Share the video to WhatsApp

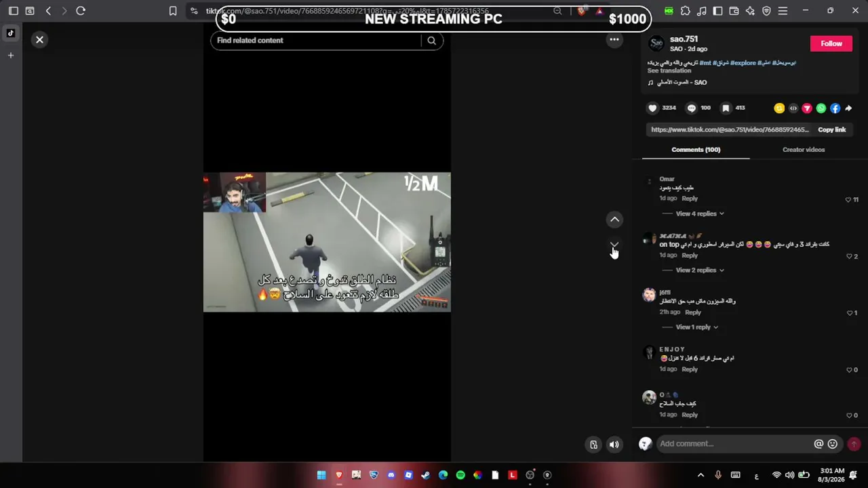pyautogui.click(x=821, y=108)
